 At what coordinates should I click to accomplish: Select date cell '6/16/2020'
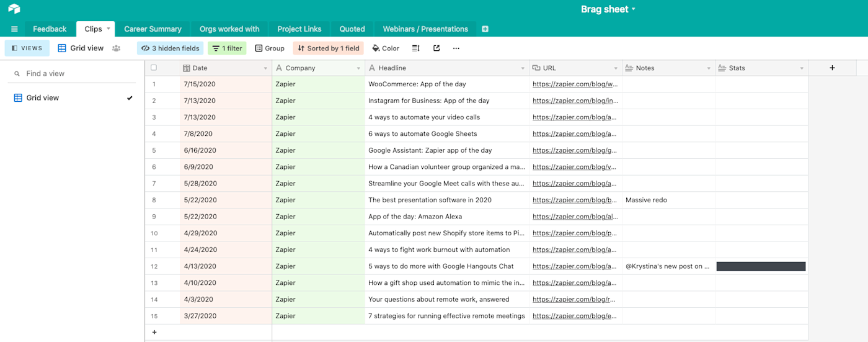click(226, 151)
